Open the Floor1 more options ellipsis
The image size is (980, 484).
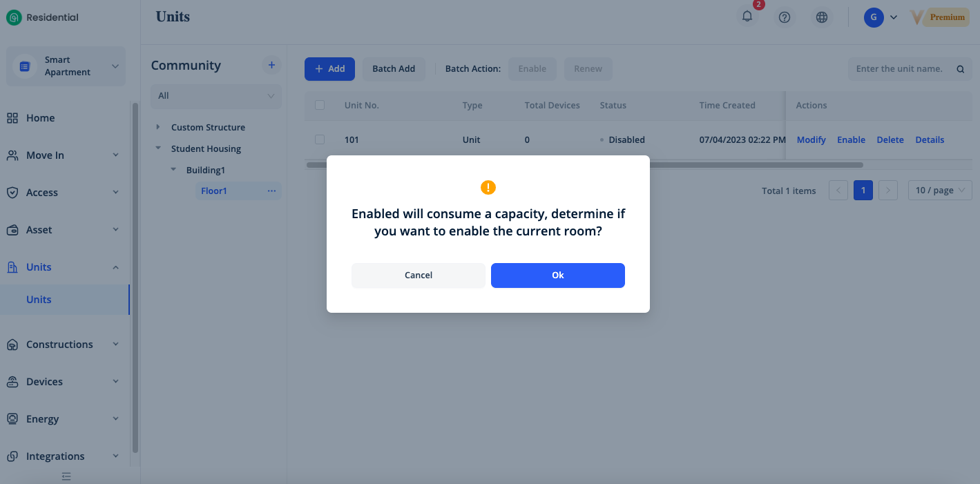click(271, 191)
